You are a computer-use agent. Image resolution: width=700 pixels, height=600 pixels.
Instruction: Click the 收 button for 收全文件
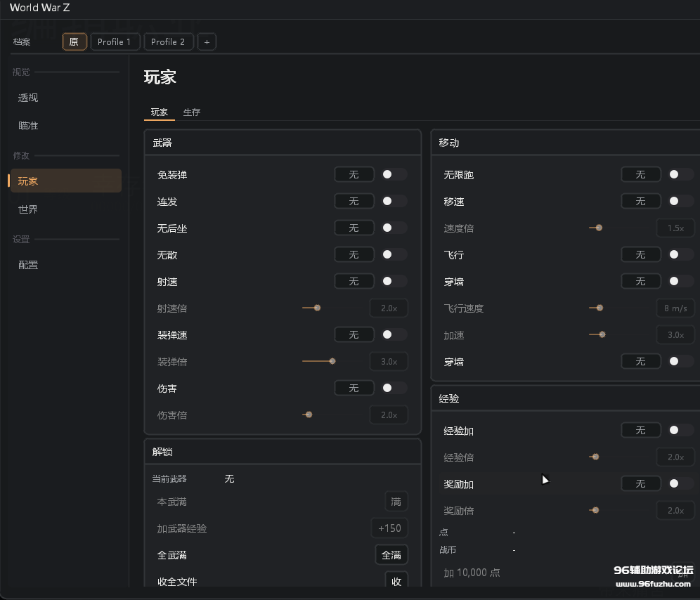tap(396, 580)
